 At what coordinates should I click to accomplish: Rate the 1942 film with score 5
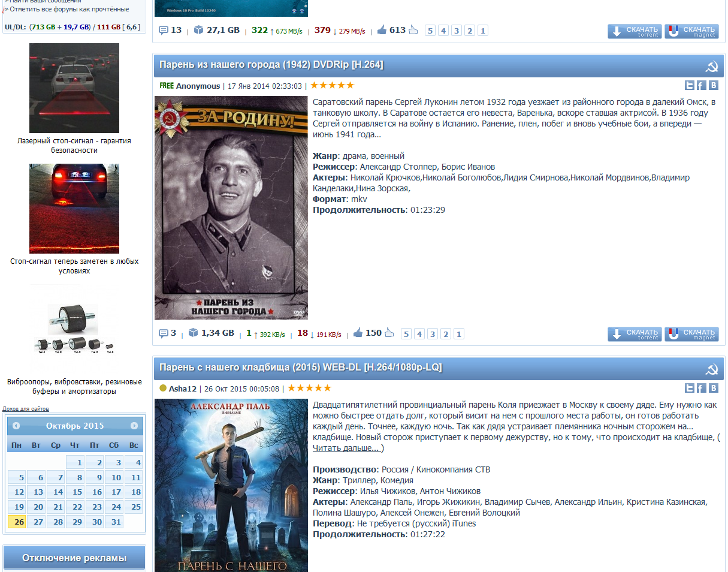point(406,334)
